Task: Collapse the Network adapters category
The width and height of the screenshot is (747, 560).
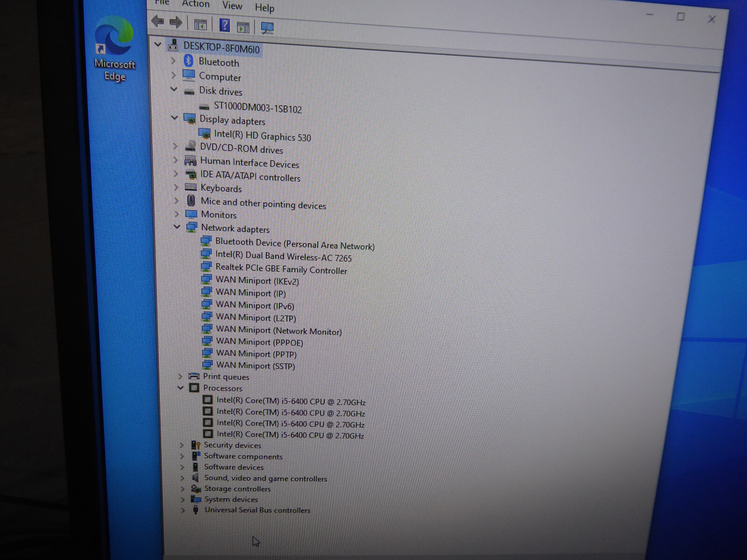Action: coord(177,226)
